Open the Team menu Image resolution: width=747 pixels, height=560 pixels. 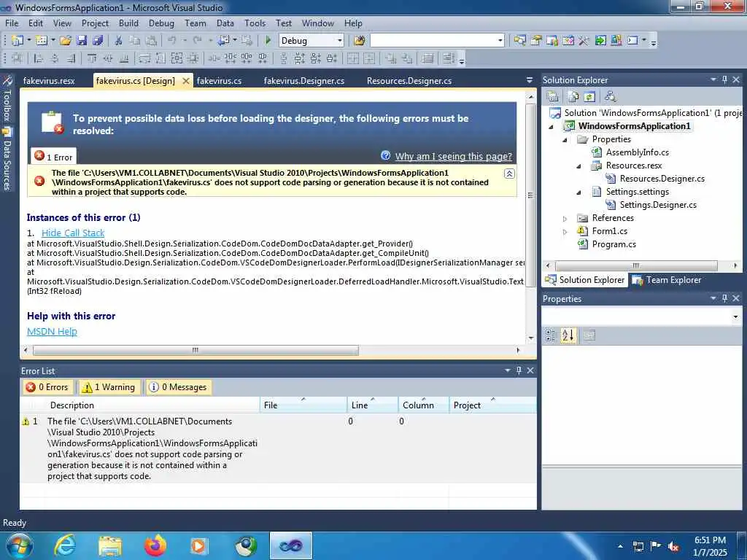tap(196, 23)
